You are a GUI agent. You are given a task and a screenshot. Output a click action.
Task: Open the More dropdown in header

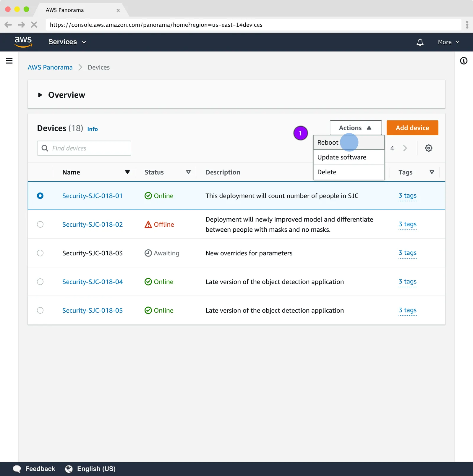click(448, 42)
